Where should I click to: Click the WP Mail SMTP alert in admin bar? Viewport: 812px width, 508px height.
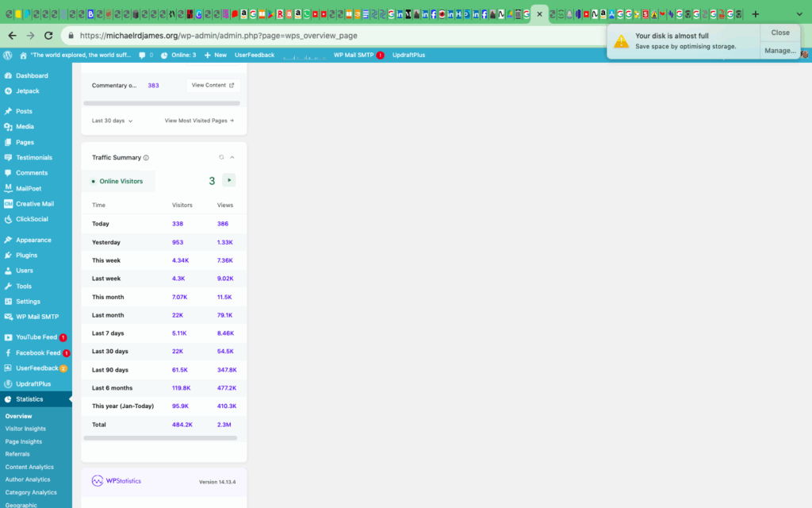point(358,55)
